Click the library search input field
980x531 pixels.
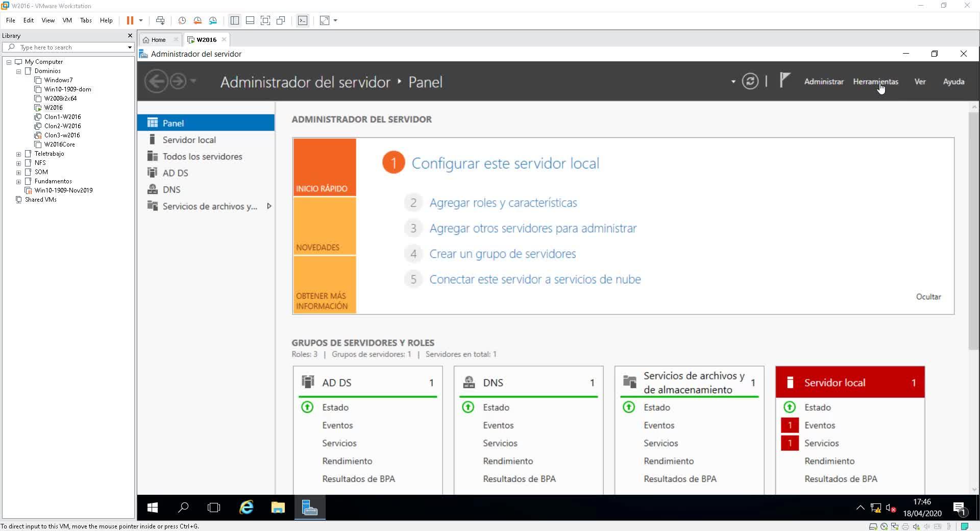[71, 47]
